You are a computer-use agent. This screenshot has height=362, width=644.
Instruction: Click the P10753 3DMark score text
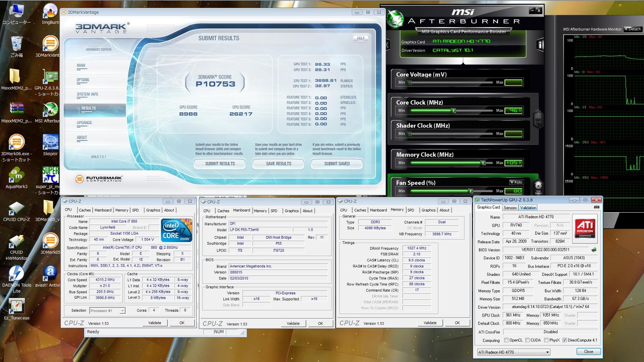coord(215,84)
